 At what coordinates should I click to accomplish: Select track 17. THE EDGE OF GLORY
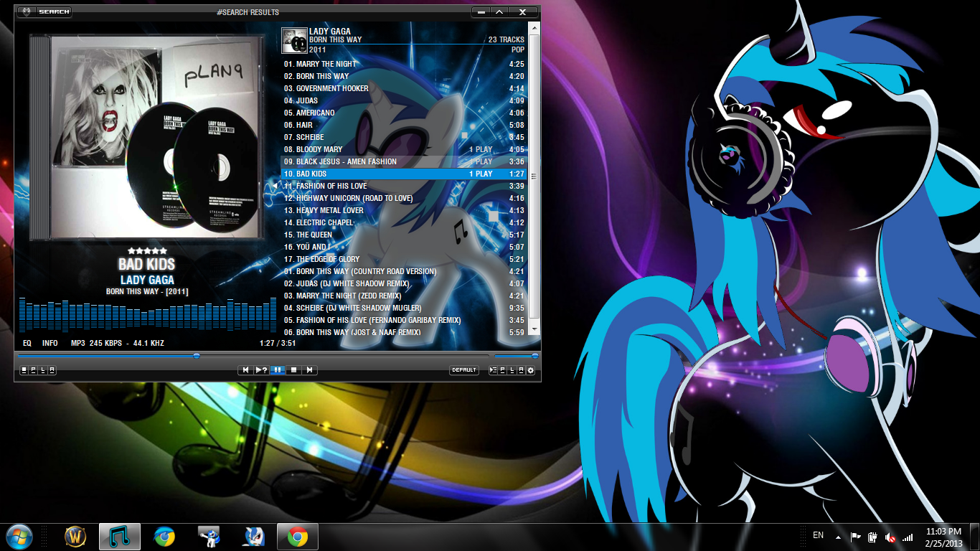(403, 259)
